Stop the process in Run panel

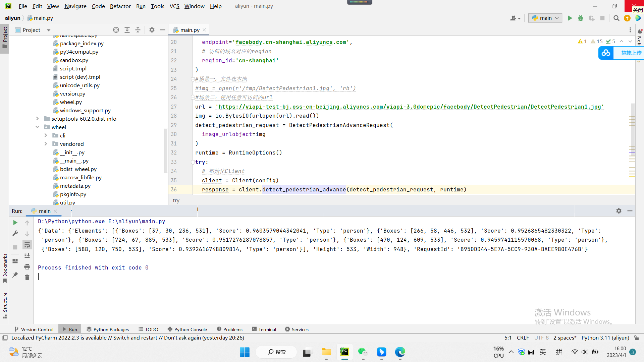[15, 247]
